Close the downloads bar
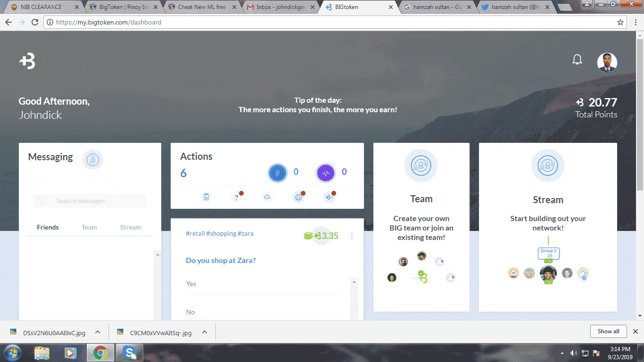 click(x=636, y=331)
